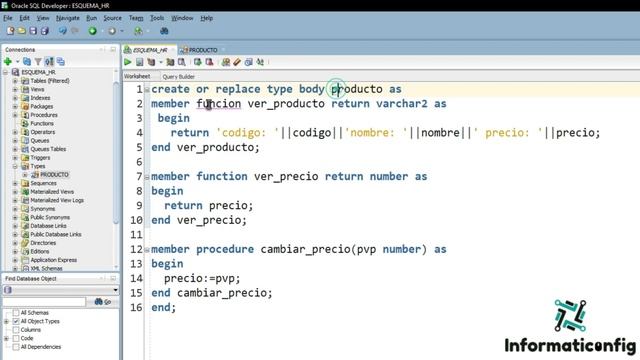Tick the All Schemas checkbox
640x360 pixels.
pyautogui.click(x=16, y=313)
